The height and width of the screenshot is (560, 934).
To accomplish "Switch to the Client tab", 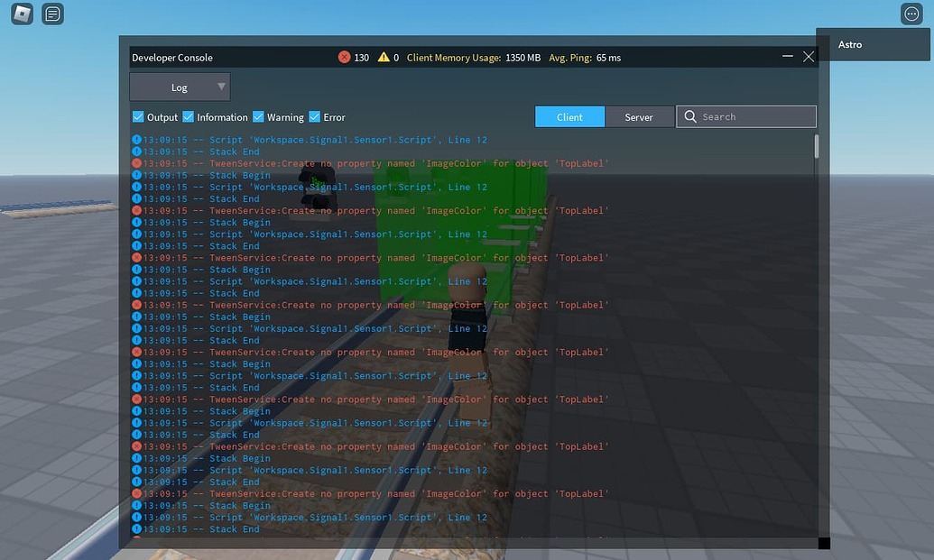I will point(569,116).
